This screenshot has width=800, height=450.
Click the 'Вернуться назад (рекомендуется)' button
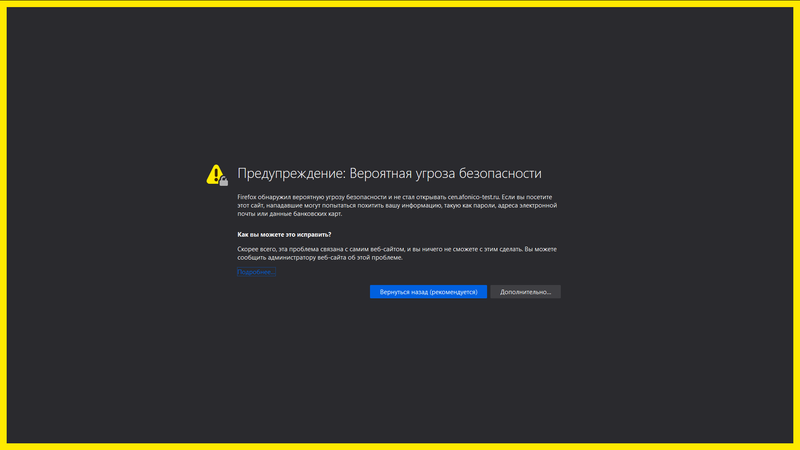point(428,292)
